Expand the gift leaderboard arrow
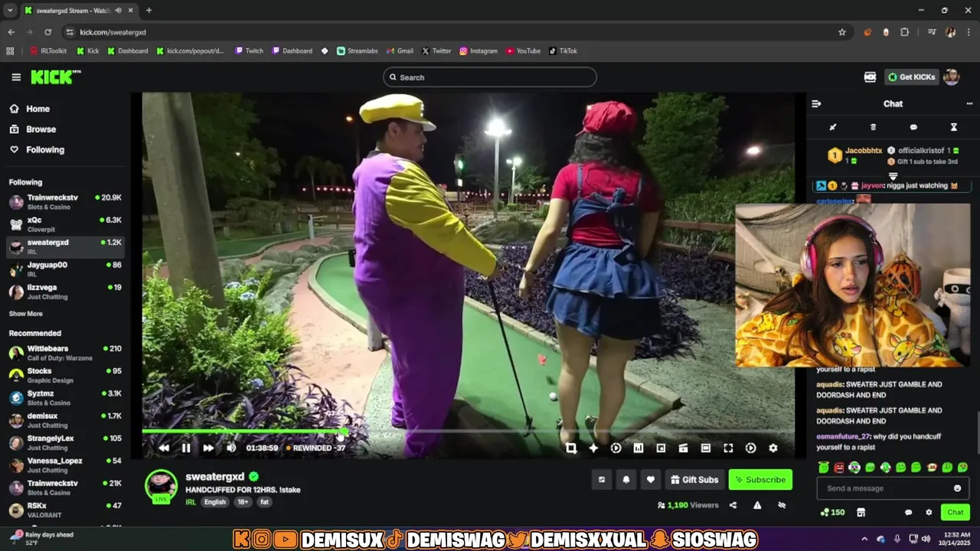 [x=893, y=176]
